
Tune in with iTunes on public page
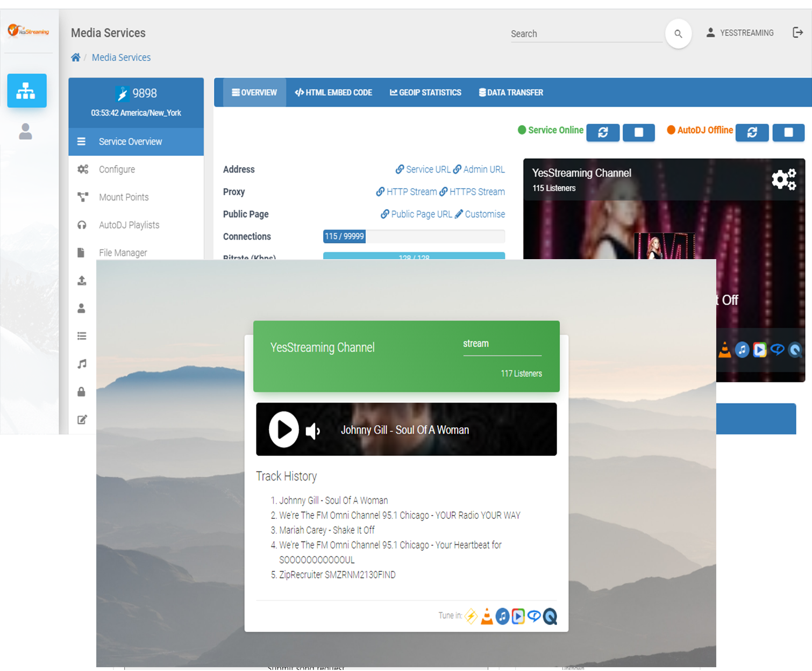click(502, 616)
